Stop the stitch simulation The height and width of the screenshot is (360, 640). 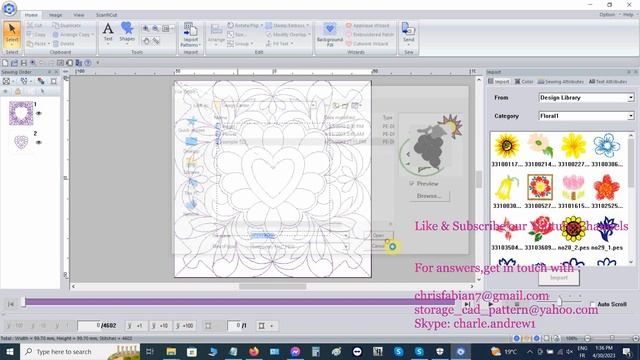tap(517, 304)
